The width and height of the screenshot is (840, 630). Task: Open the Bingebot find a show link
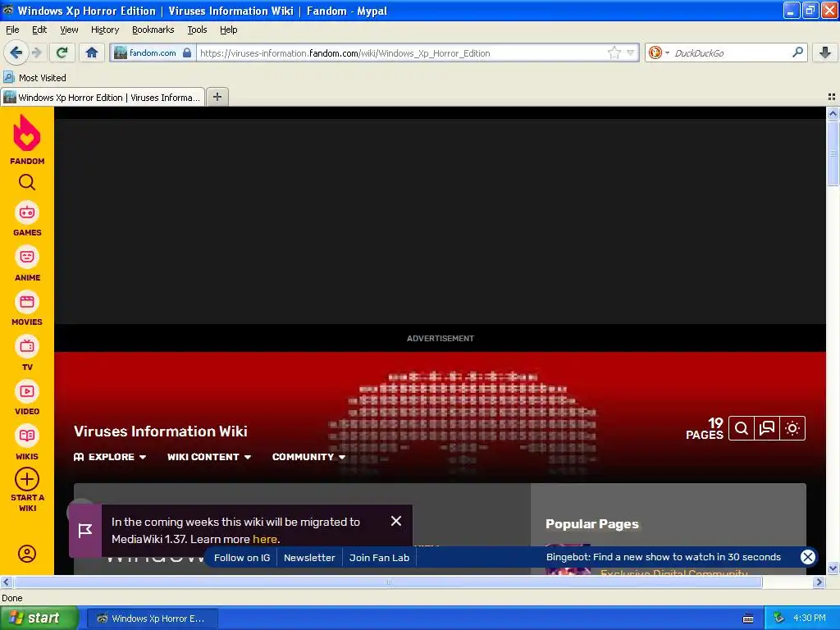tap(663, 557)
